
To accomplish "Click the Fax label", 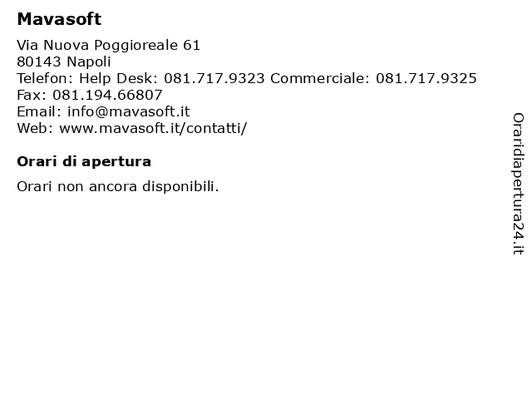I will click(x=32, y=95).
